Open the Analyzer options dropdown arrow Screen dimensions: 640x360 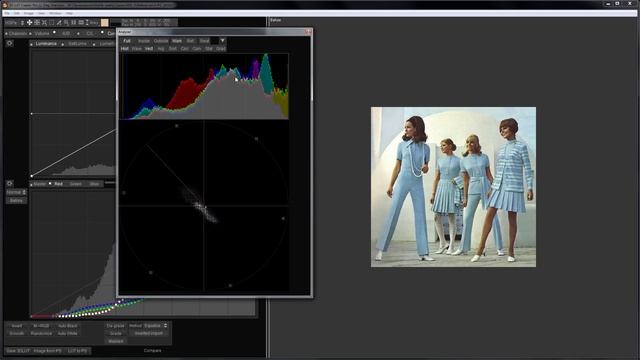coord(222,40)
